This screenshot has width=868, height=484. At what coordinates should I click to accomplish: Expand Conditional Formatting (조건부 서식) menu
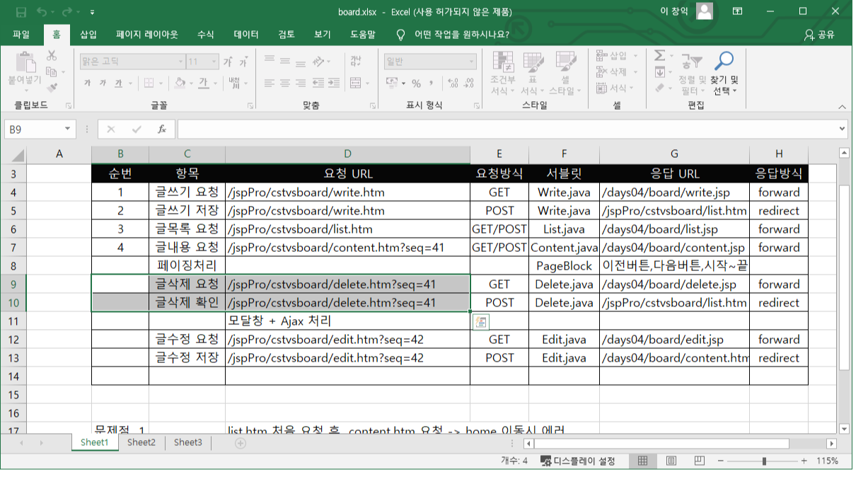[503, 74]
